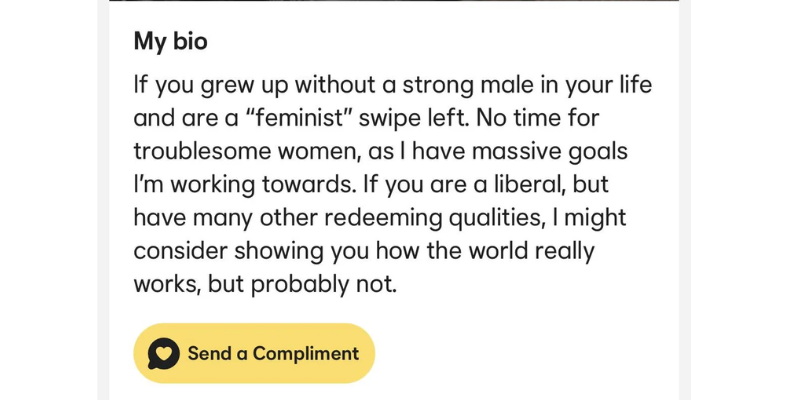Click the heart speech-bubble icon
788x400 pixels.
(163, 354)
